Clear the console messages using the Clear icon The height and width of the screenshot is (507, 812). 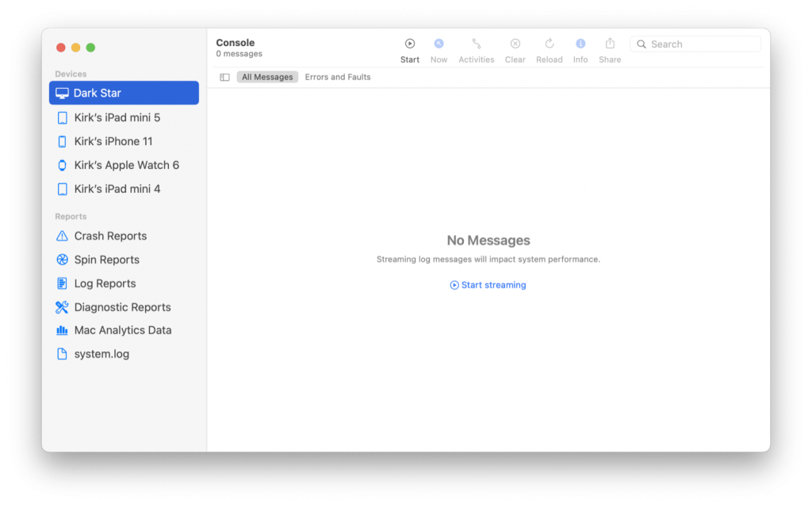[515, 44]
